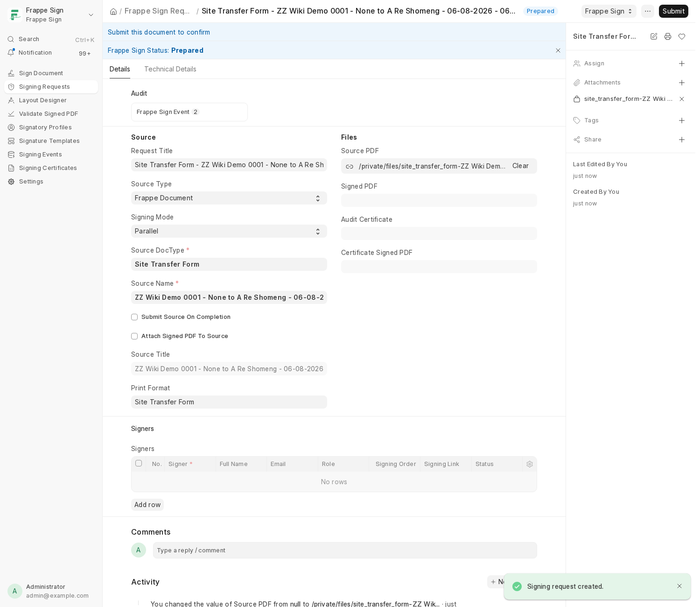Click the Submit button
Screen dimensions: 700x607
tap(673, 11)
